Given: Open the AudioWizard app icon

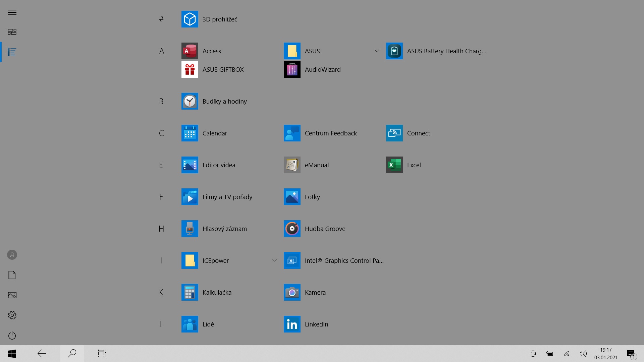Looking at the screenshot, I should tap(292, 69).
